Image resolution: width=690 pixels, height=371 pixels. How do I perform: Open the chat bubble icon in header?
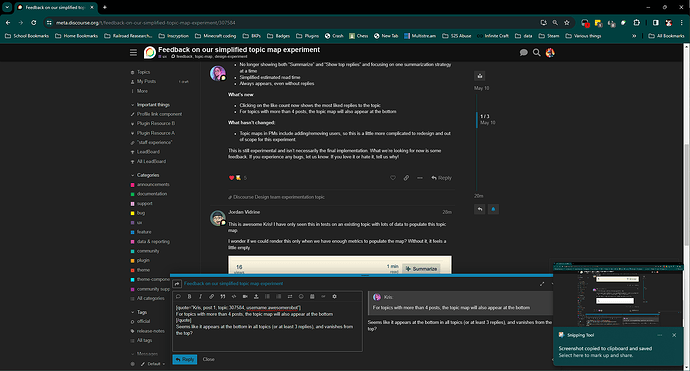[524, 53]
